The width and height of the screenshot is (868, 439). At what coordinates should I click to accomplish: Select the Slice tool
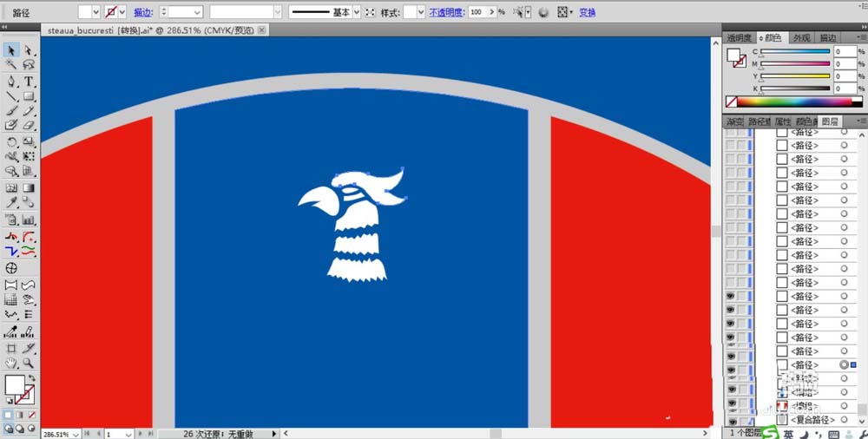[x=29, y=348]
